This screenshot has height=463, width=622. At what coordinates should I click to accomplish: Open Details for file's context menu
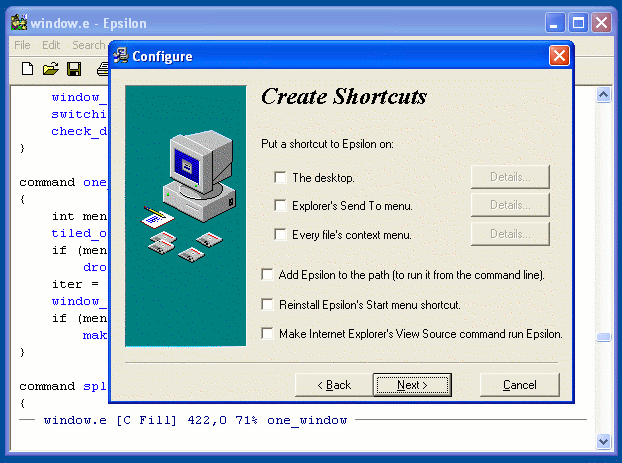510,234
